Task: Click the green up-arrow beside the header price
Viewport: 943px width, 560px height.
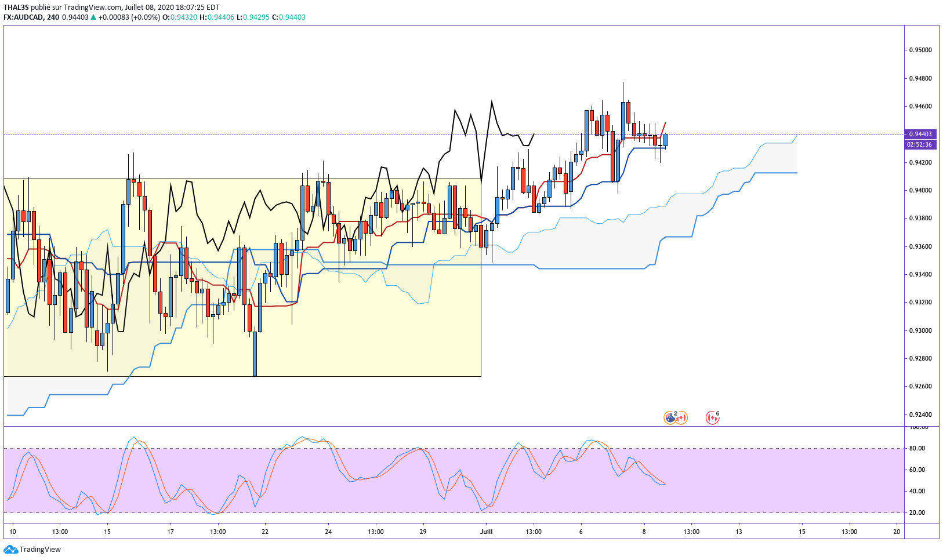Action: (x=93, y=17)
